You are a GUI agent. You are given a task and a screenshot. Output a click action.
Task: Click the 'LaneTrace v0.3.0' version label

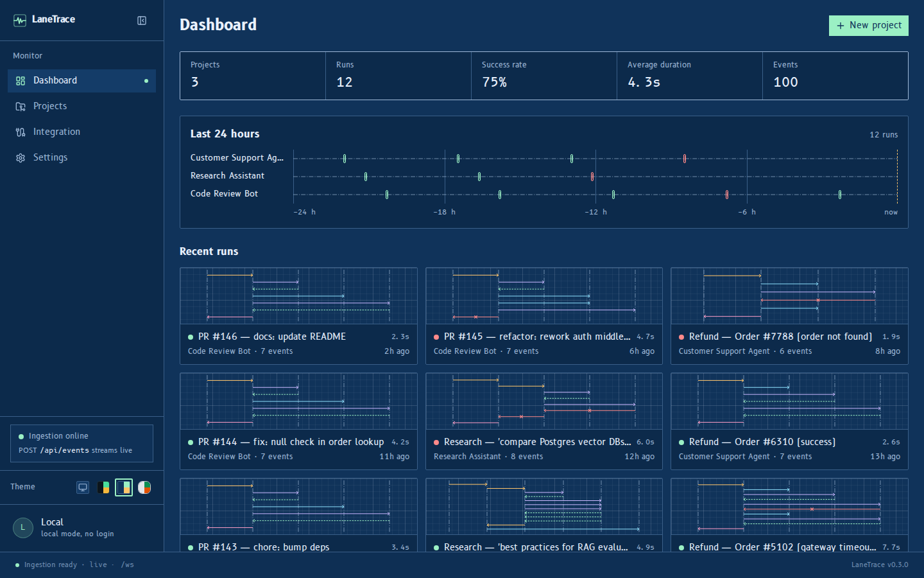coord(880,565)
